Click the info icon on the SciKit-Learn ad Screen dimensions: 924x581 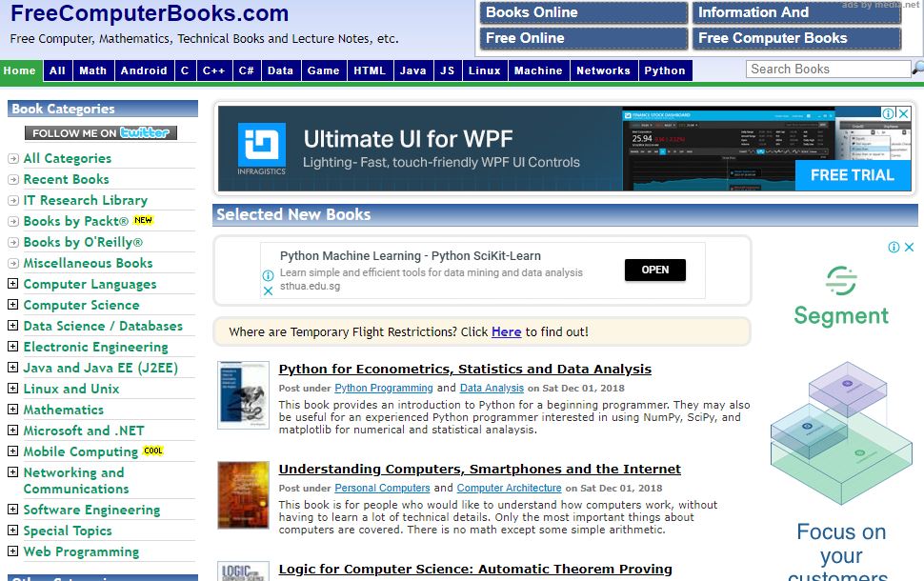[x=268, y=275]
